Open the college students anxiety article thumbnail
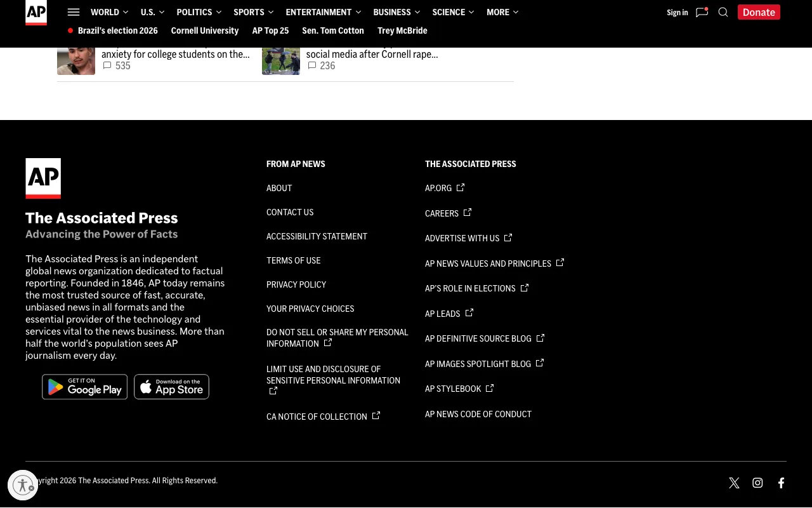This screenshot has height=508, width=812. click(76, 61)
